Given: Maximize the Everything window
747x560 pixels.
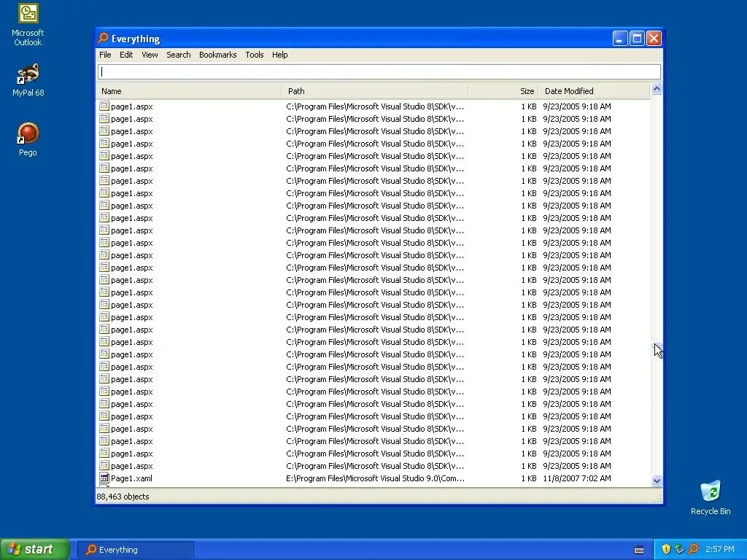Looking at the screenshot, I should (637, 38).
